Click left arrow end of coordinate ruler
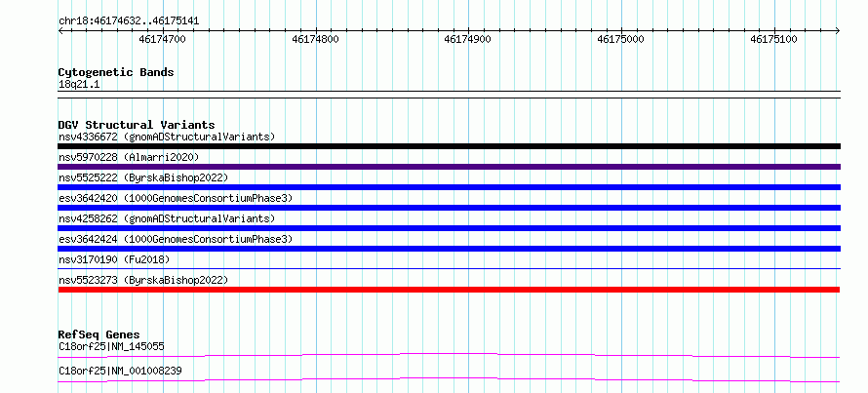The width and height of the screenshot is (868, 393). pyautogui.click(x=60, y=30)
